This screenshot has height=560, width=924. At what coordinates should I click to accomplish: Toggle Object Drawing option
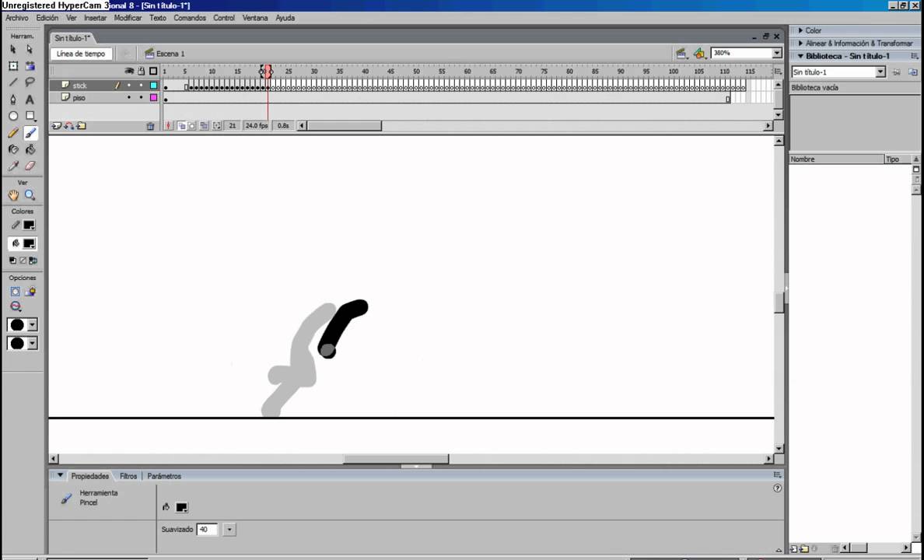point(16,291)
